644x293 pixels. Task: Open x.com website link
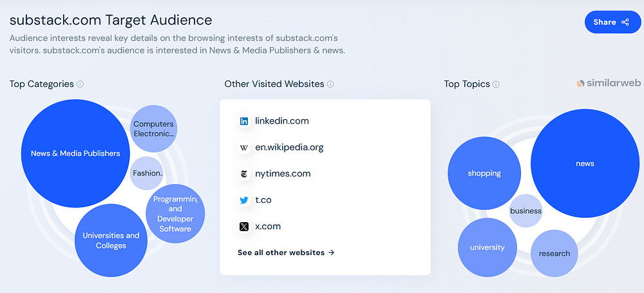pyautogui.click(x=268, y=226)
